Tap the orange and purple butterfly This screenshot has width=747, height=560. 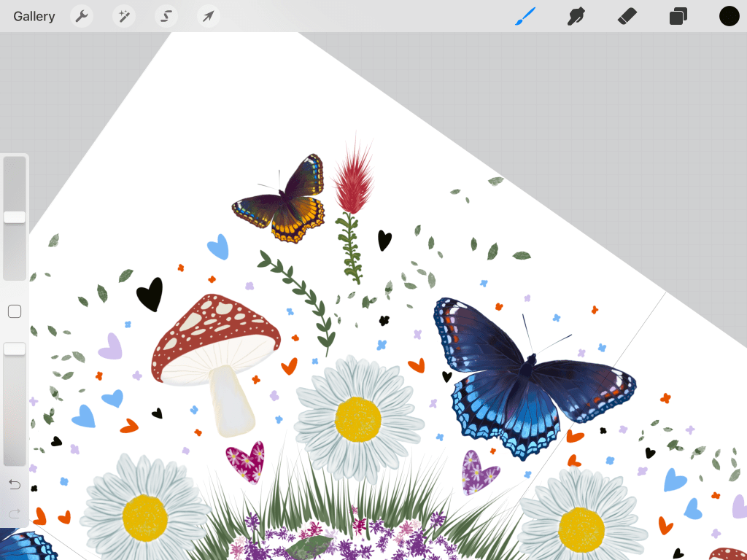pos(286,201)
